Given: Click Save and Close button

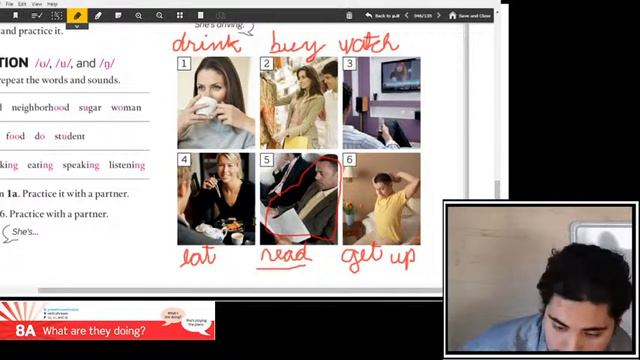Looking at the screenshot, I should click(470, 16).
